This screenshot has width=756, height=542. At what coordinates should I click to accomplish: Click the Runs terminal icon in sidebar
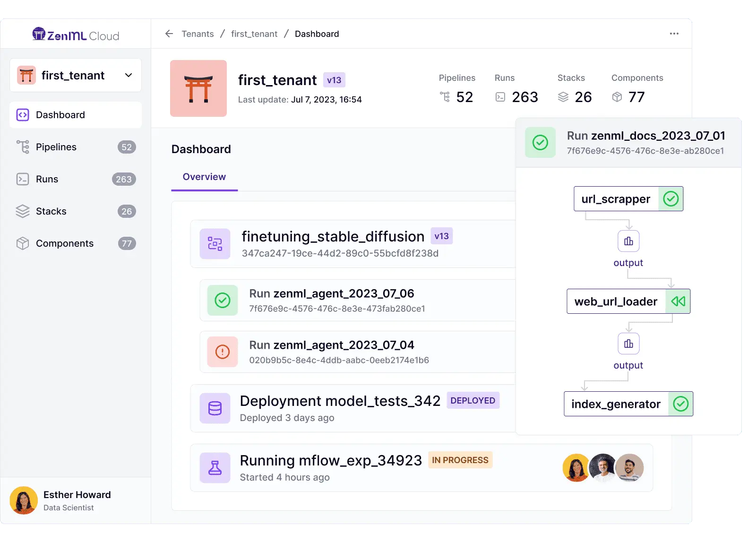(x=22, y=179)
